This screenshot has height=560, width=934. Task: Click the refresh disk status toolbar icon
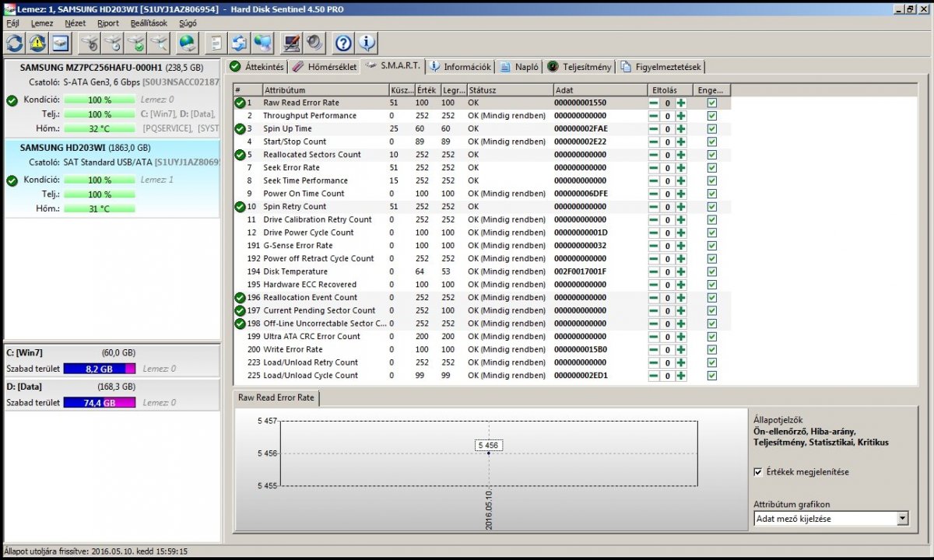click(15, 43)
